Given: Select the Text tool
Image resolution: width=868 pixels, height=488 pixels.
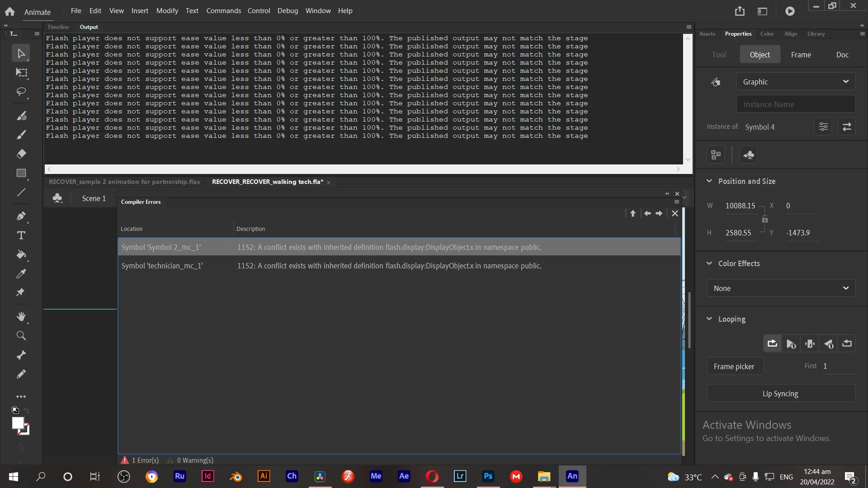Looking at the screenshot, I should [21, 235].
